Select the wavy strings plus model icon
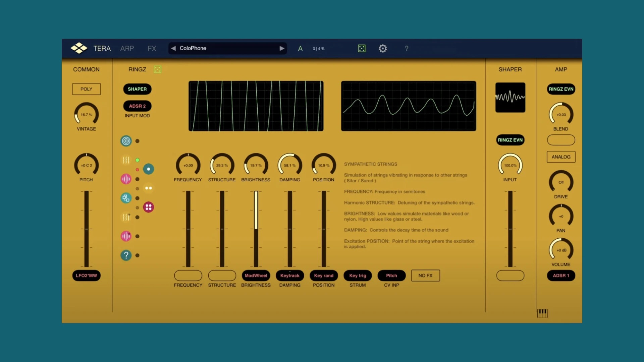644x362 pixels. (126, 217)
